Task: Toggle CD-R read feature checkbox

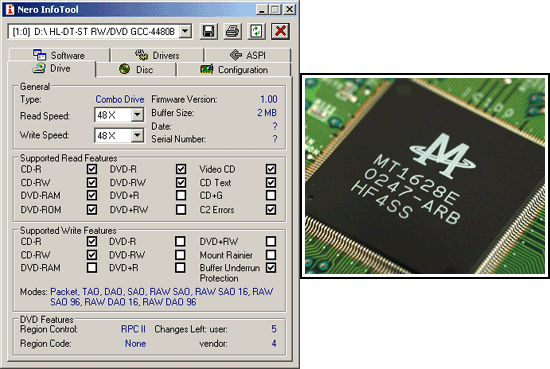Action: (x=92, y=169)
